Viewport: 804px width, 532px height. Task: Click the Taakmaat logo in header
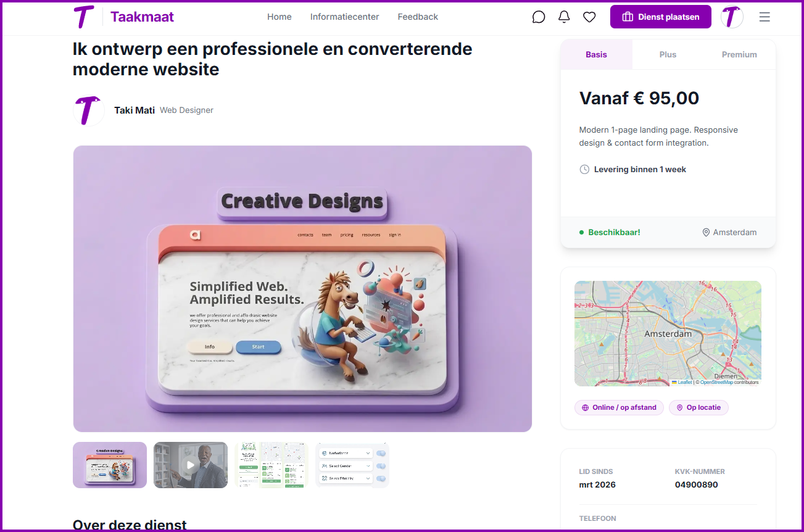123,17
